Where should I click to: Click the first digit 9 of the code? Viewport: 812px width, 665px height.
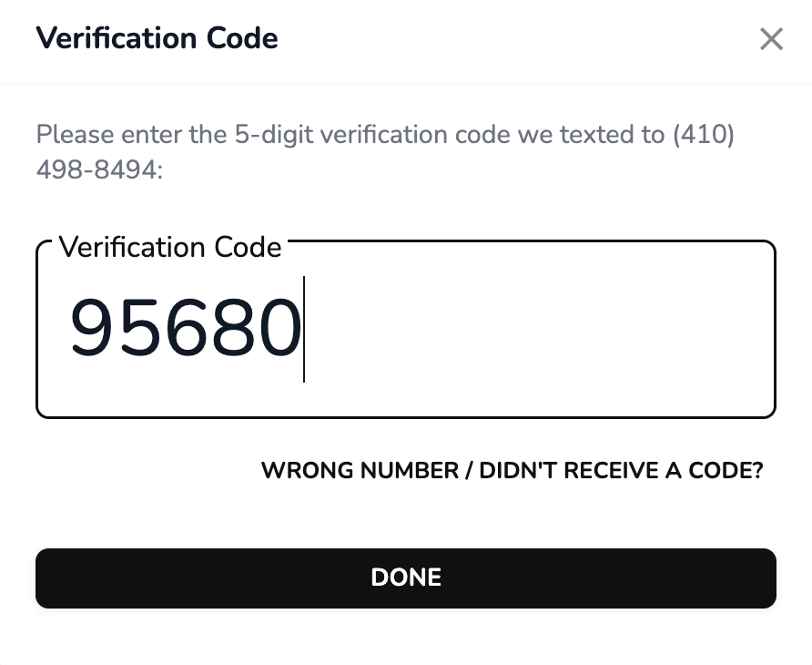(x=92, y=330)
